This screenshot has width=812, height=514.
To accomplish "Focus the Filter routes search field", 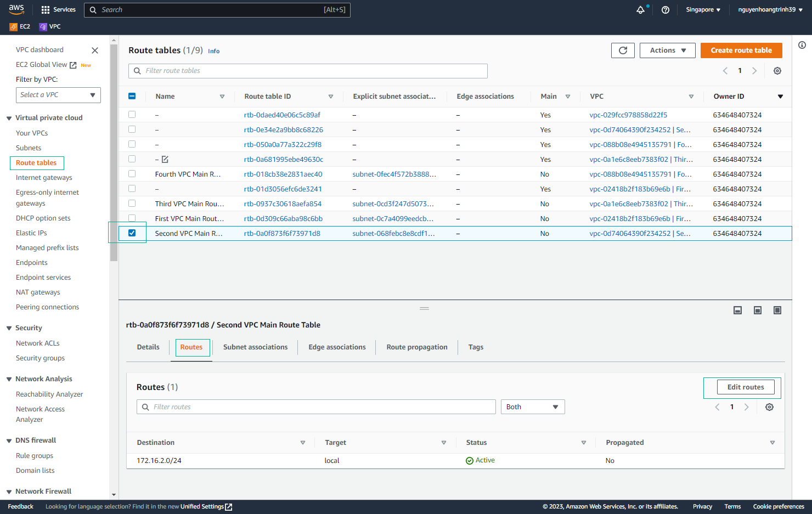I will pyautogui.click(x=316, y=407).
